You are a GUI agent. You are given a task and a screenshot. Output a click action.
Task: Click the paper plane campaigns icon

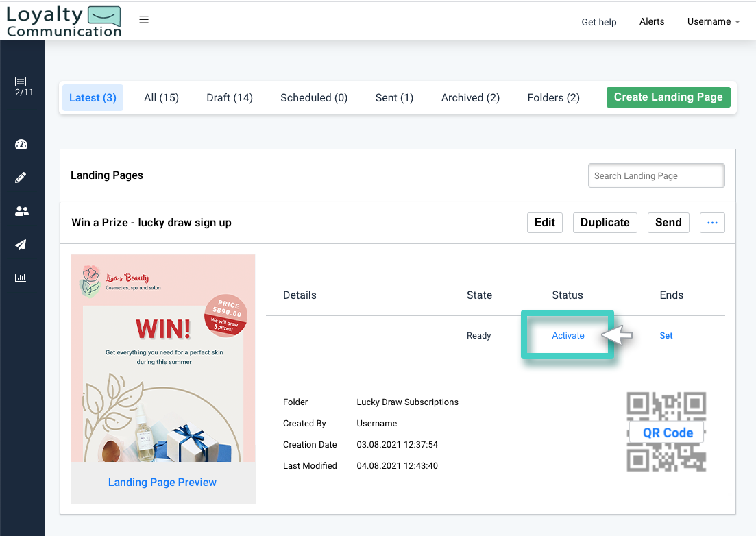coord(21,244)
